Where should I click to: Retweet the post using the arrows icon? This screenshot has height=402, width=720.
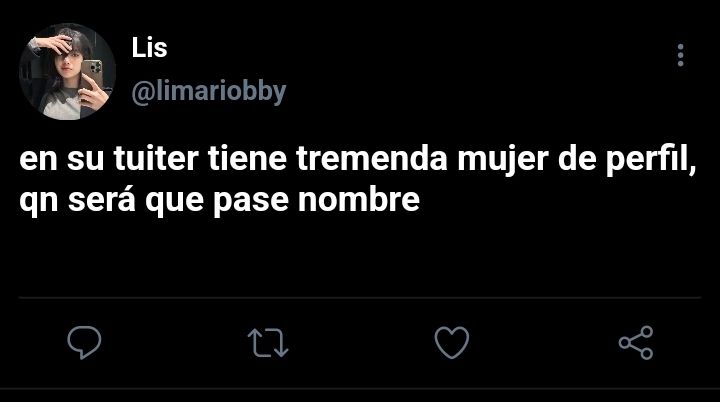(x=268, y=343)
